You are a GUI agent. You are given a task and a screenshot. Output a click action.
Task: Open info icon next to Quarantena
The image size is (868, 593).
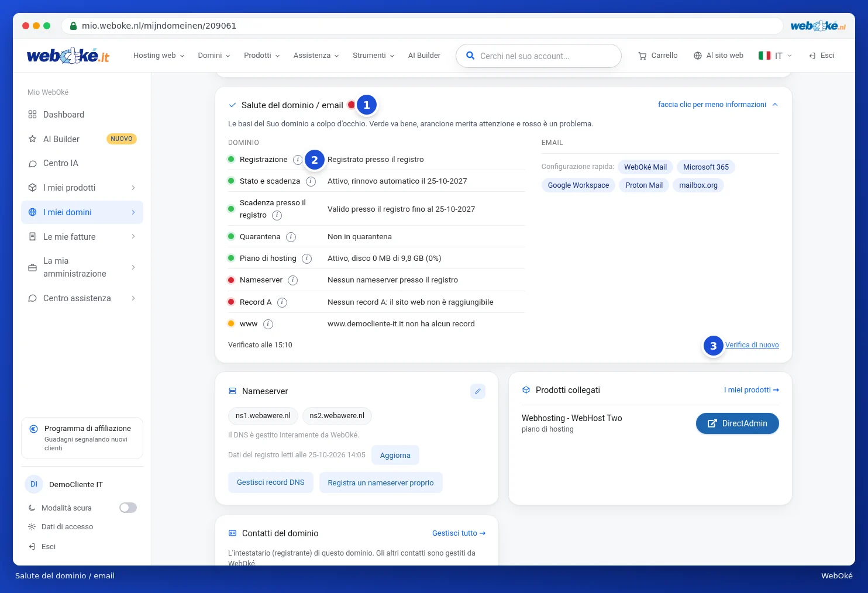coord(291,237)
